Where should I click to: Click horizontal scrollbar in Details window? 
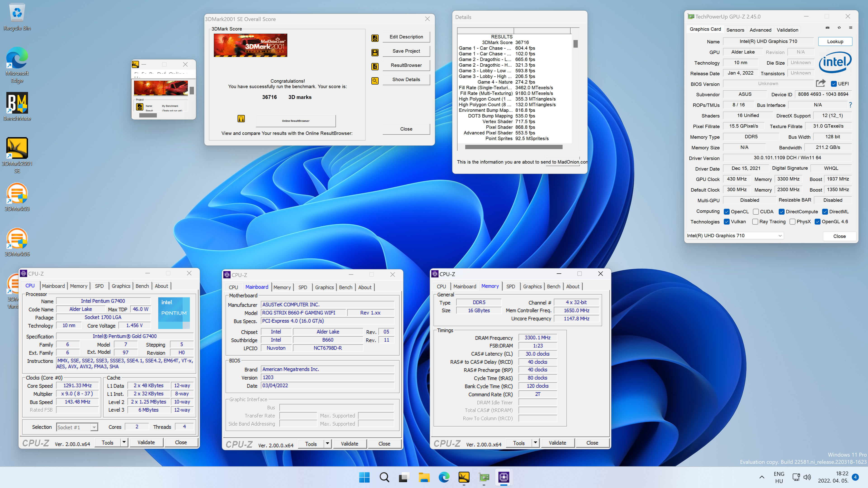coord(514,147)
